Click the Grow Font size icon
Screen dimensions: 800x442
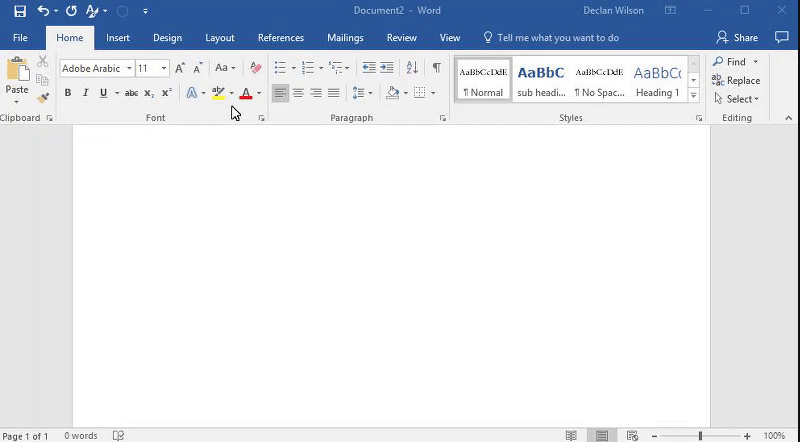click(x=180, y=68)
